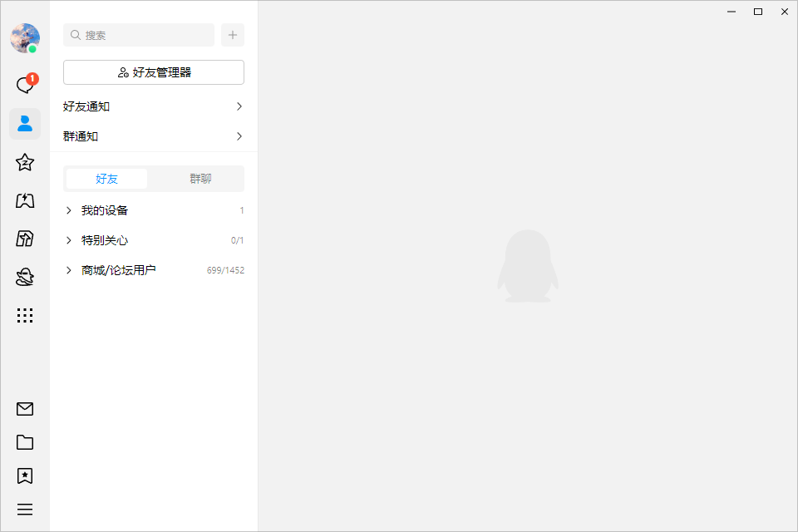Click inside the search input field
This screenshot has width=798, height=532.
[x=137, y=35]
